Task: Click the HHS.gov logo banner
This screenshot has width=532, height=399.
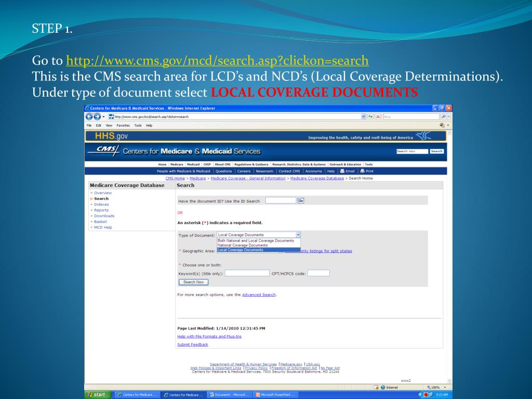Action: [111, 136]
